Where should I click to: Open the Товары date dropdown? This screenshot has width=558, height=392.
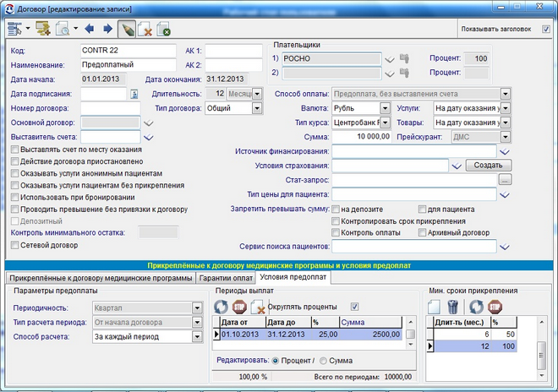506,123
